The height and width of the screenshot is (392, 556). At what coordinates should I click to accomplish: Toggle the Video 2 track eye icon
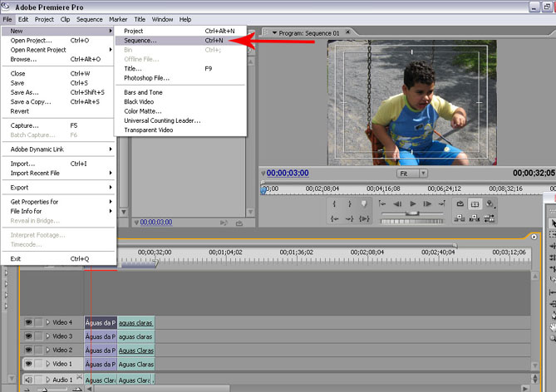(27, 350)
